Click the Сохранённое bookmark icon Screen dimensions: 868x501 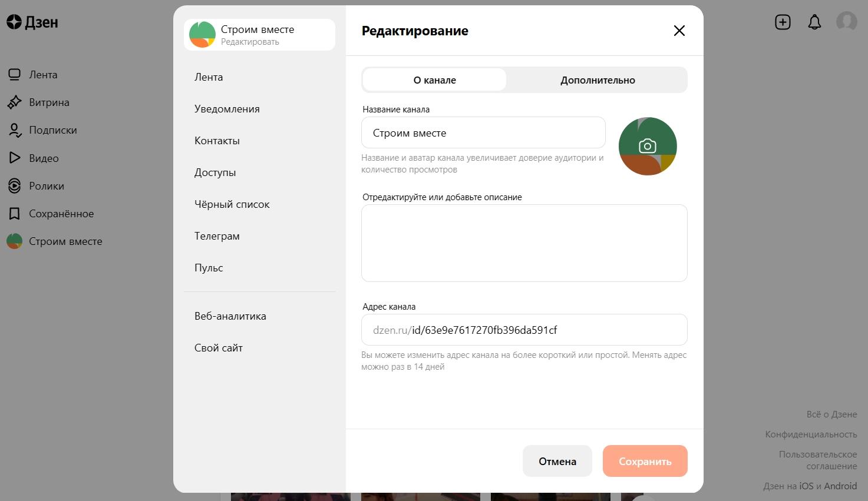pyautogui.click(x=14, y=214)
